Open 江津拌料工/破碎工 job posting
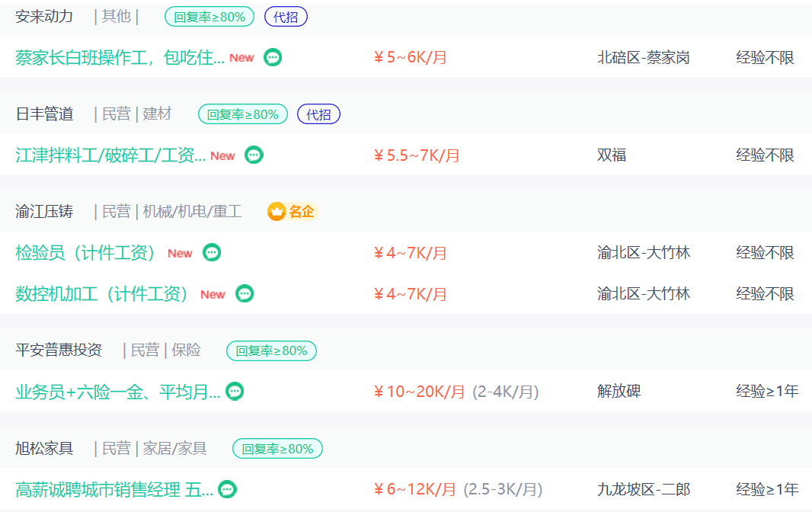This screenshot has height=512, width=812. coord(110,155)
